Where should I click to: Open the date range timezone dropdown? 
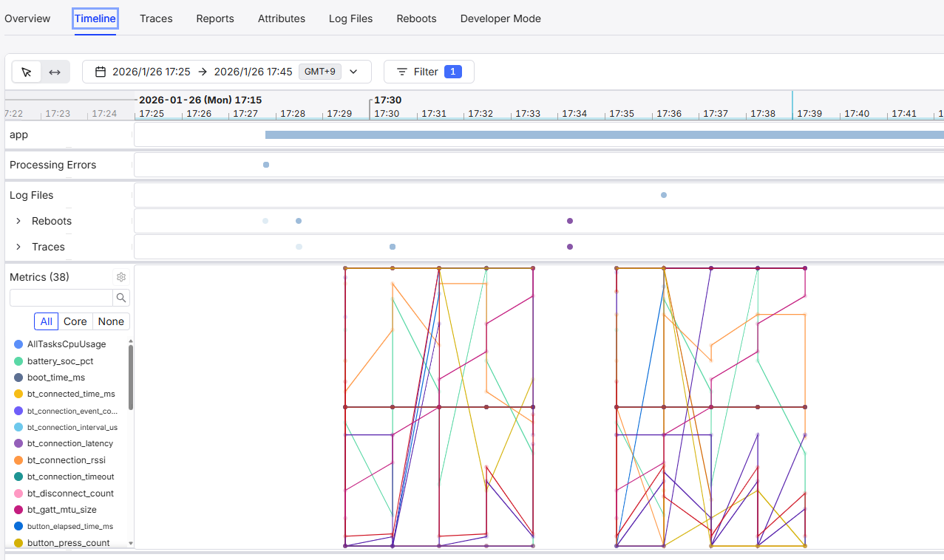pos(353,72)
